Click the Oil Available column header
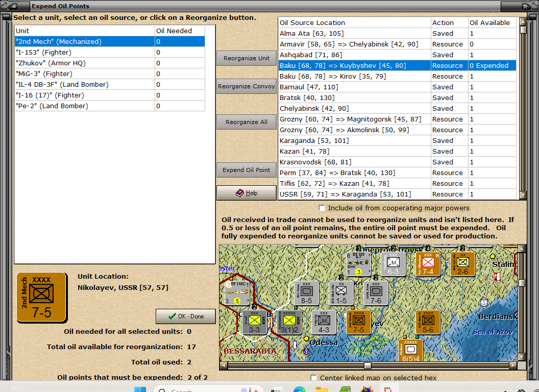539x392 pixels. tap(492, 22)
